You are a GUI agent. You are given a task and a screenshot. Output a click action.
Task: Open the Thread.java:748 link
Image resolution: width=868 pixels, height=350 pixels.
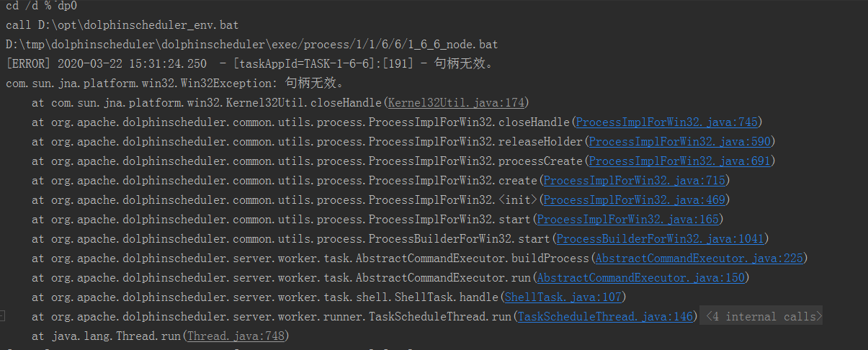tap(236, 336)
